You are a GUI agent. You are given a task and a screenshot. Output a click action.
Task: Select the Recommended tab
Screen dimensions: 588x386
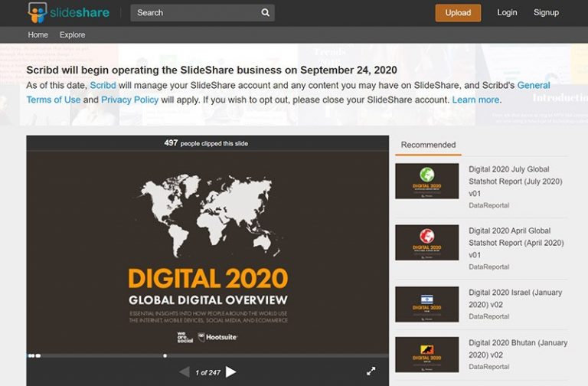pyautogui.click(x=428, y=146)
